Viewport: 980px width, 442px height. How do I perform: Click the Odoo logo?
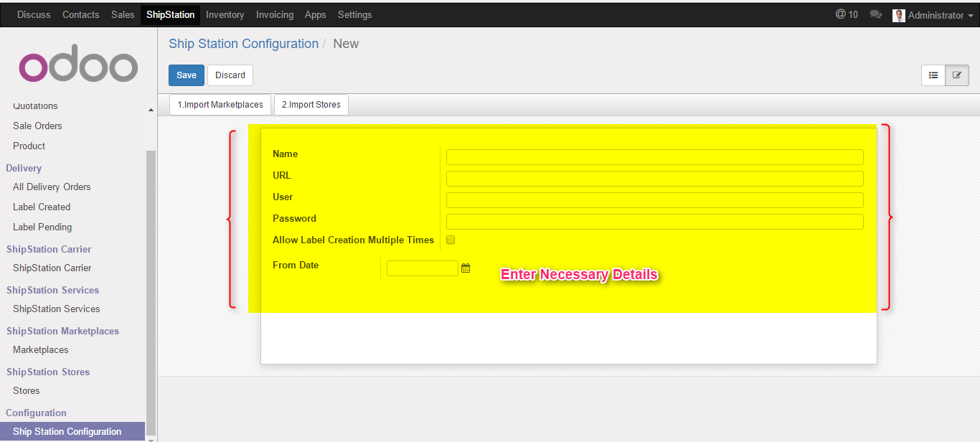point(78,67)
